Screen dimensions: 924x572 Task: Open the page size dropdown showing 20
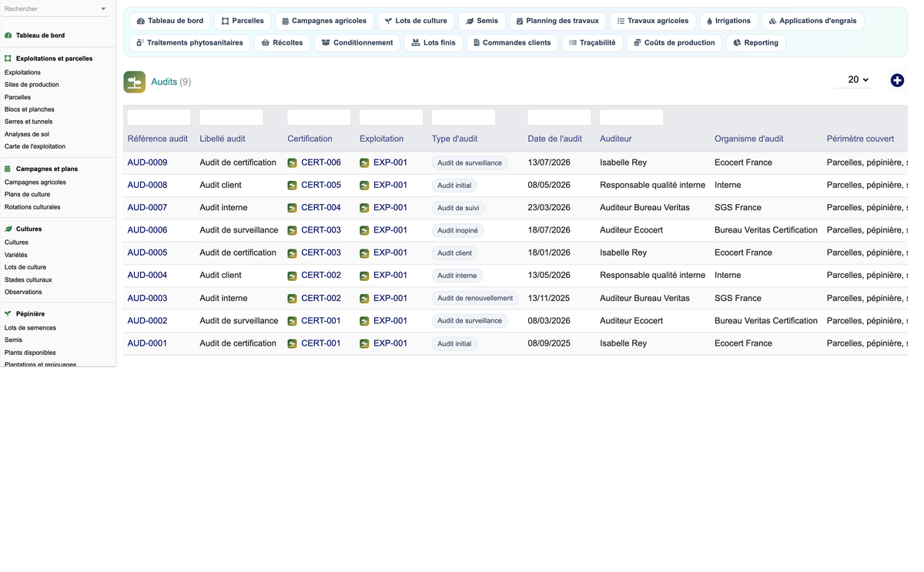coord(853,79)
